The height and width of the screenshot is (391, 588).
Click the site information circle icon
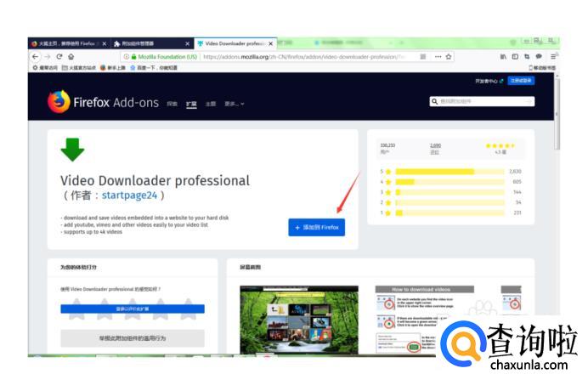click(x=127, y=57)
